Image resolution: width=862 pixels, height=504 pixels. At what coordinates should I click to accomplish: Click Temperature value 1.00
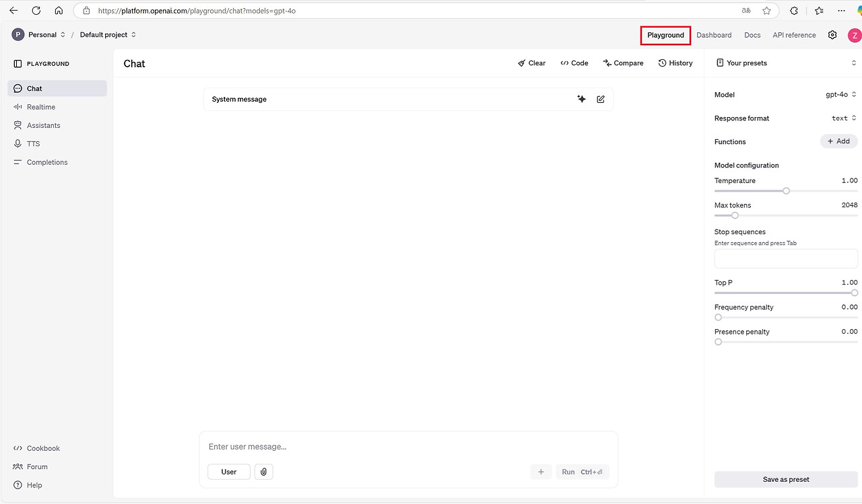coord(849,181)
